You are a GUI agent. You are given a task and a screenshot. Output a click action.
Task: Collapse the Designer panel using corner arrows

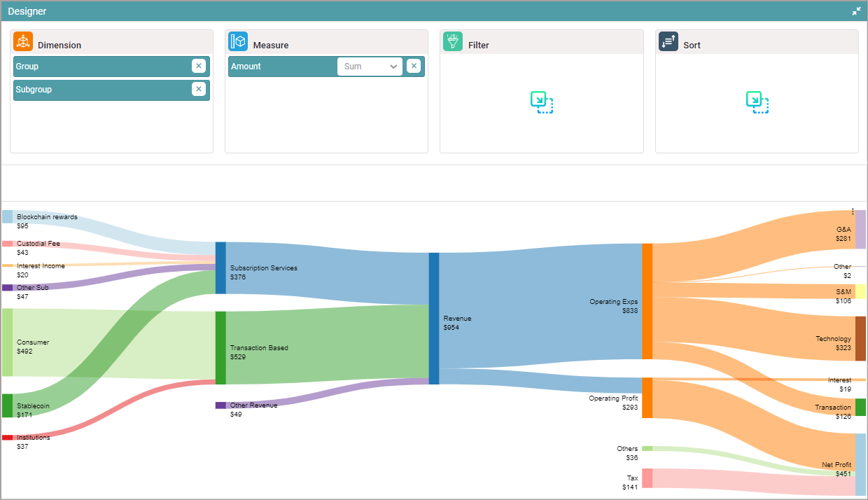(856, 11)
